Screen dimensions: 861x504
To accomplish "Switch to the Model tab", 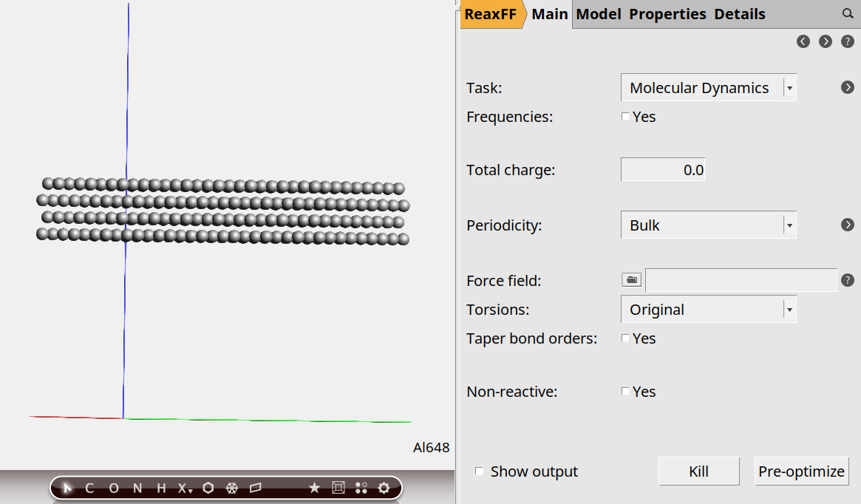I will coord(598,14).
